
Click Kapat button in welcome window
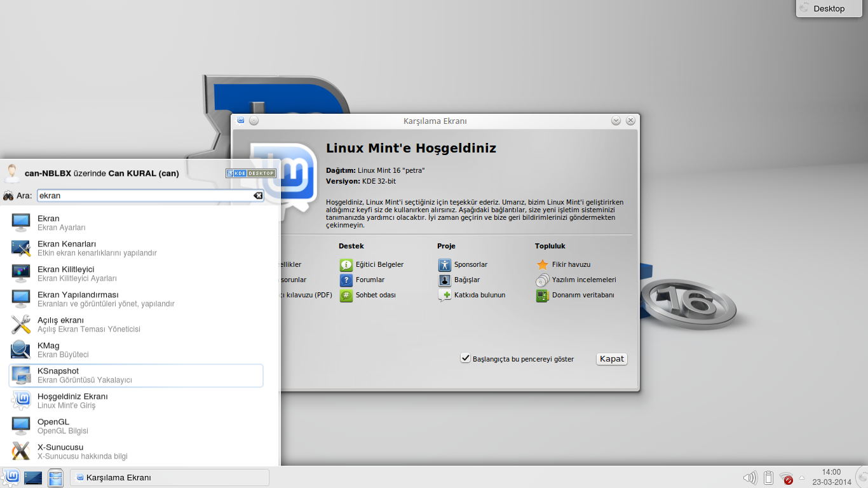click(x=612, y=359)
